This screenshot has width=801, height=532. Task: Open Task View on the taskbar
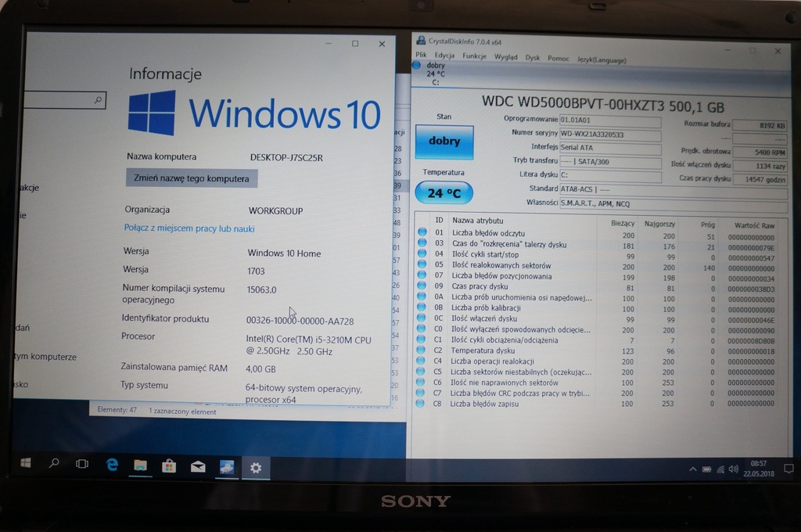click(81, 464)
